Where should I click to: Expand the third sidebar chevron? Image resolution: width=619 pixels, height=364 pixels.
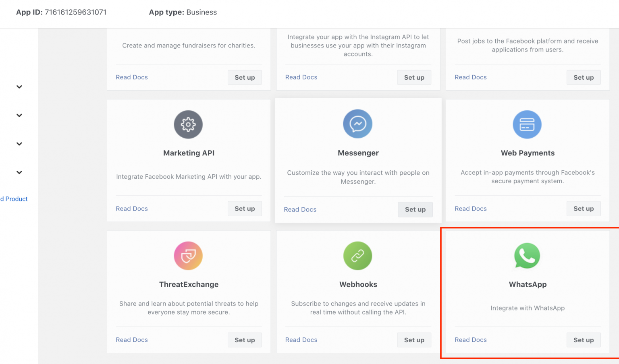19,144
